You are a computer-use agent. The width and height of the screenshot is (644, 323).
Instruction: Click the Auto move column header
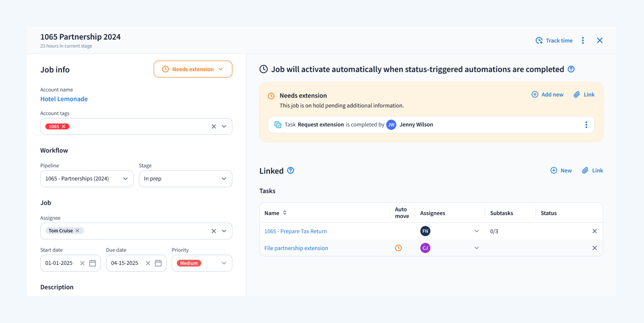[x=402, y=213]
